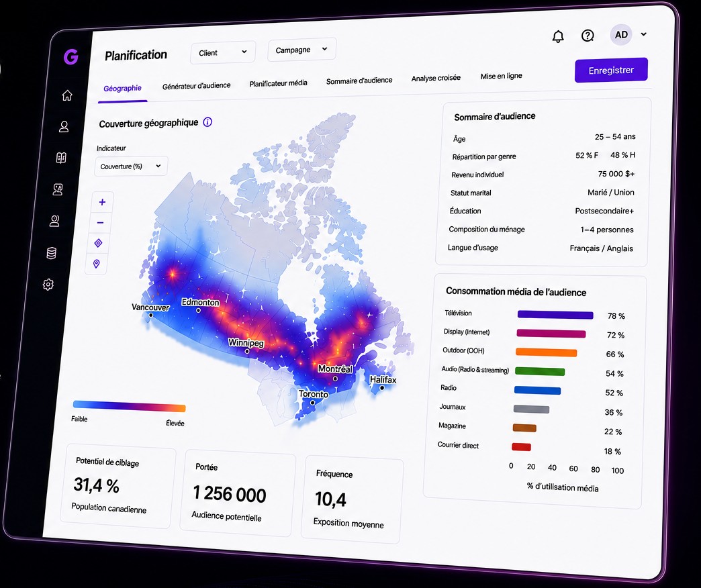Click the '10,4' frequency value
The height and width of the screenshot is (588, 701).
pyautogui.click(x=330, y=499)
